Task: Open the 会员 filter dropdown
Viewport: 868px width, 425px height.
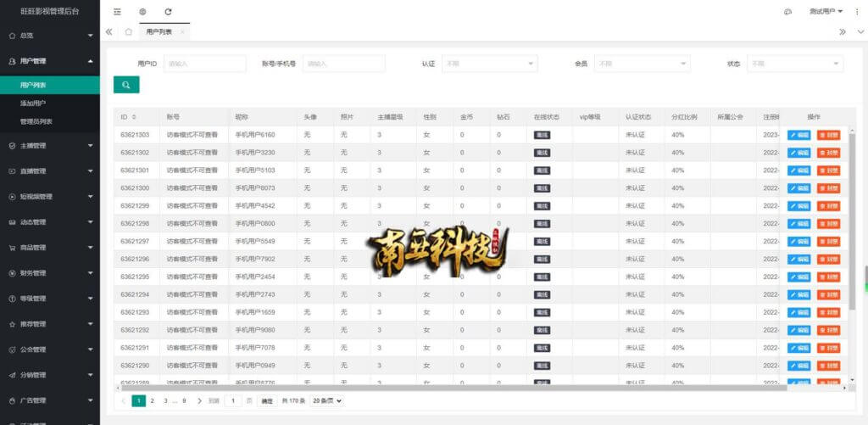Action: 642,64
